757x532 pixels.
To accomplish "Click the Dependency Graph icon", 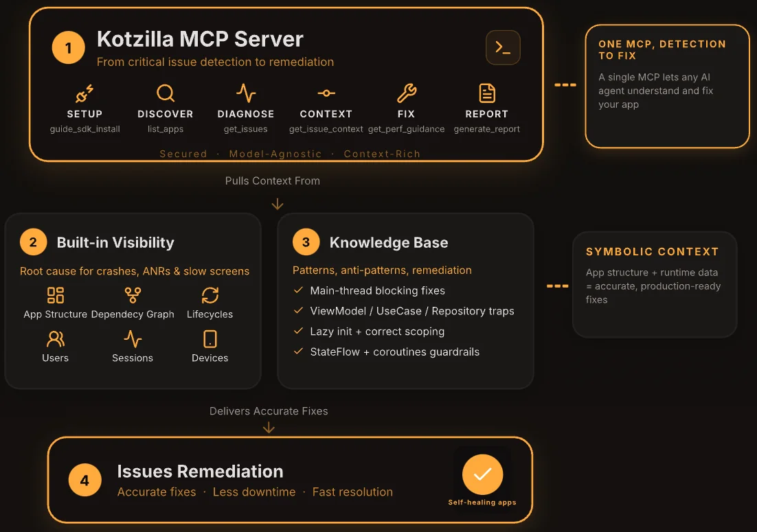I will coord(133,295).
